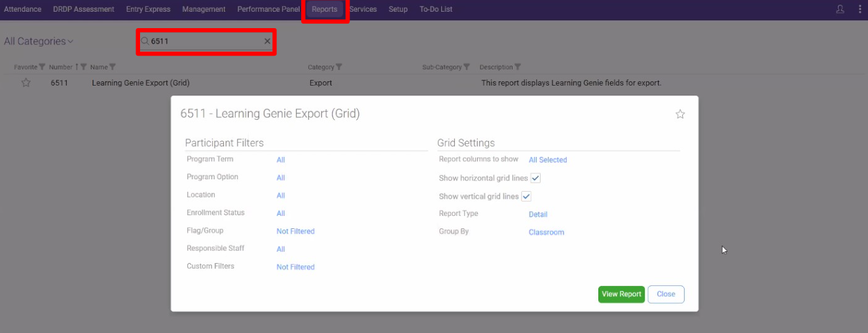Change Report Type from Detail
Image resolution: width=868 pixels, height=333 pixels.
pos(538,214)
